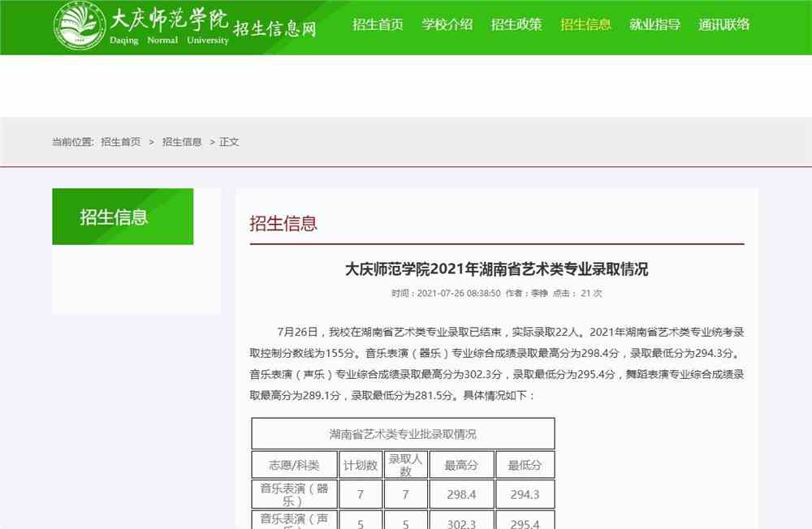The image size is (812, 529).
Task: Open the 学校介绍 navigation menu item
Action: click(x=447, y=24)
